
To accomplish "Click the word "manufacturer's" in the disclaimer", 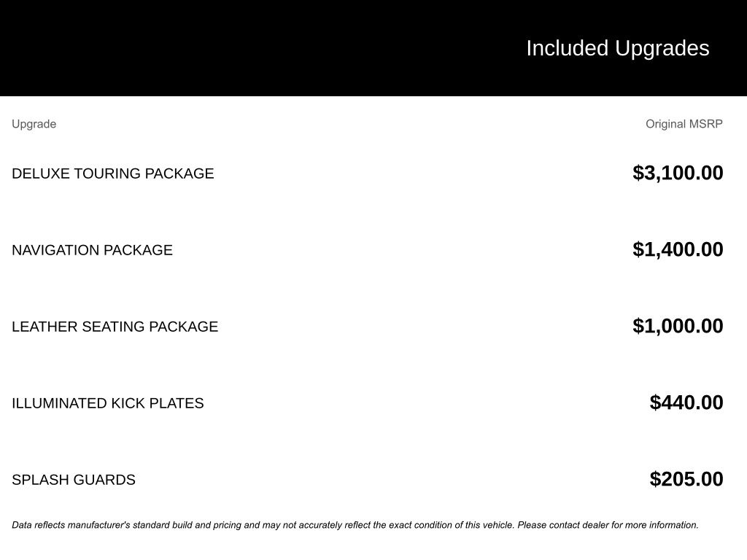I will [99, 525].
